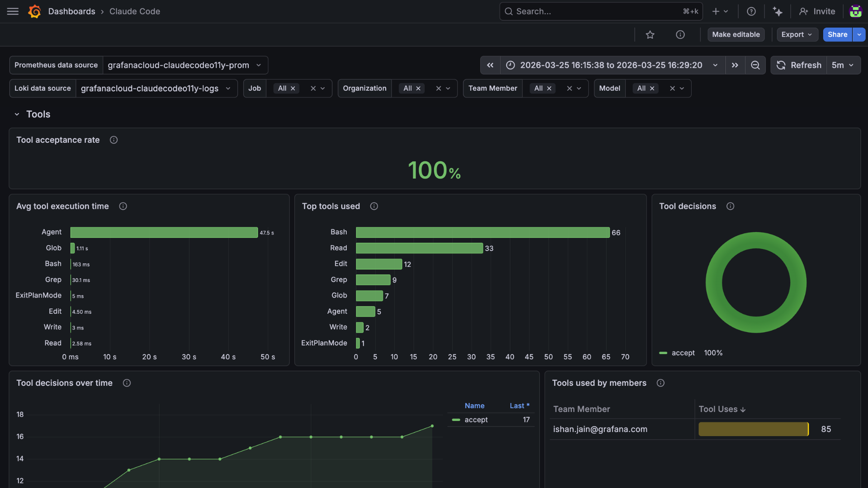
Task: Zoom out the time range
Action: (755, 65)
